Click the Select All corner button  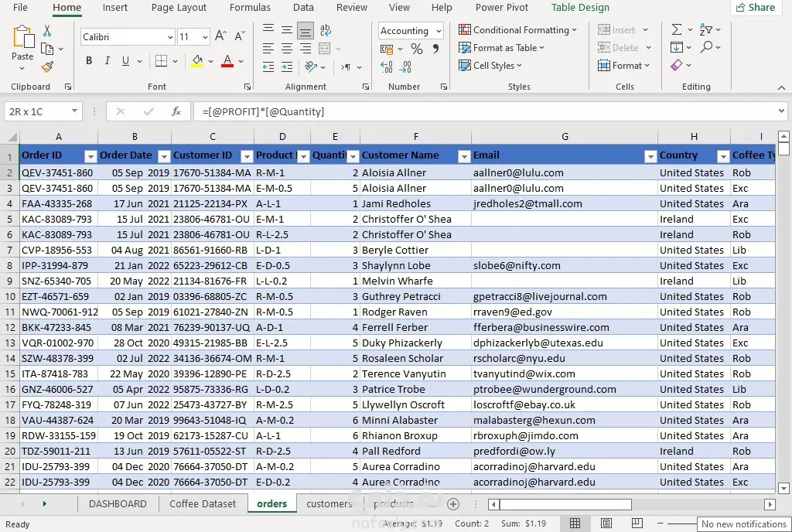tap(11, 137)
